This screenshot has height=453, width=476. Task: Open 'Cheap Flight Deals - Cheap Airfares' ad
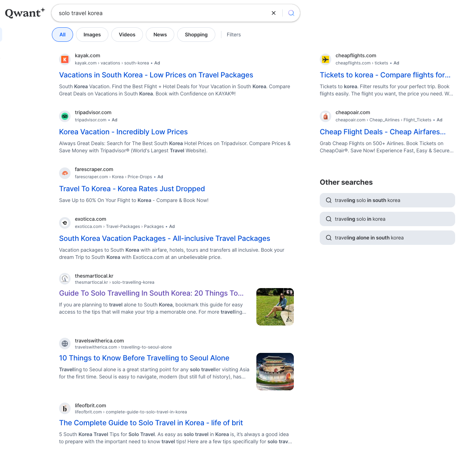382,132
